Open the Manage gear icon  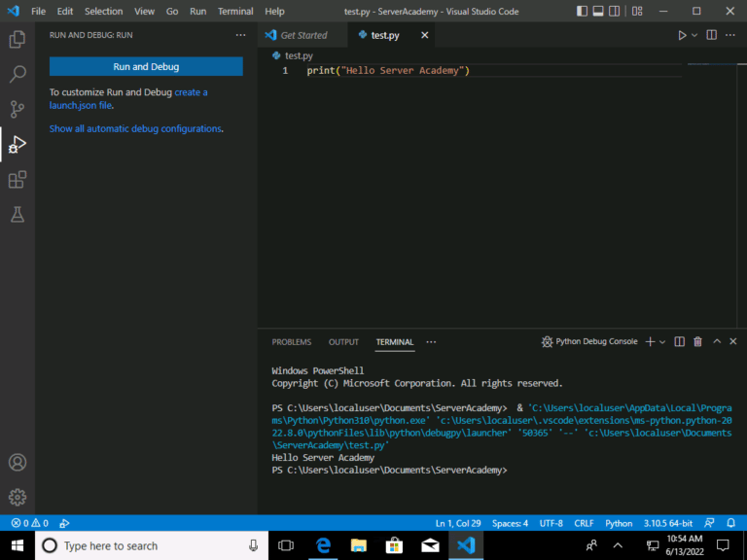18,497
